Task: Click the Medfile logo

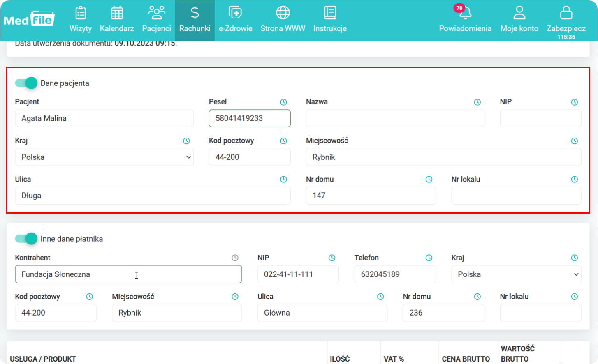Action: tap(29, 19)
